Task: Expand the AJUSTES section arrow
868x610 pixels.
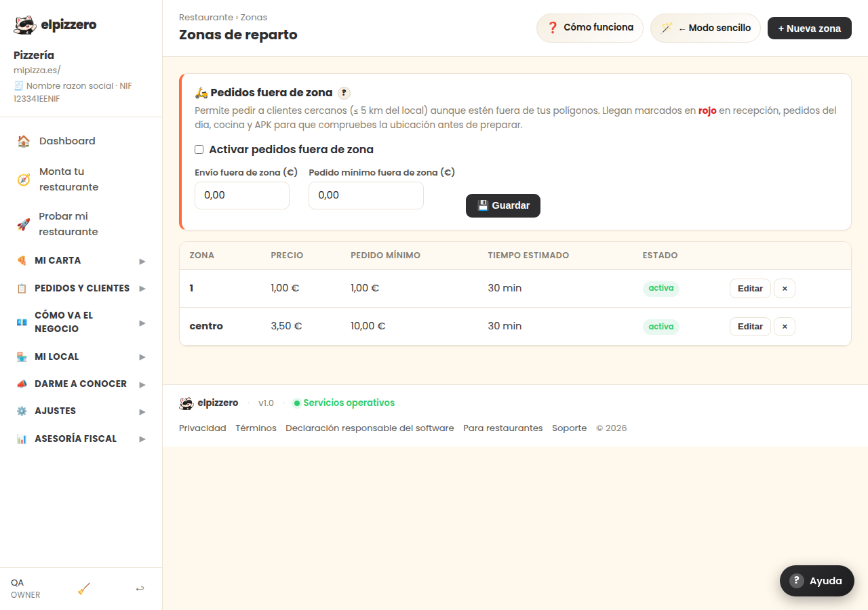Action: click(x=142, y=411)
